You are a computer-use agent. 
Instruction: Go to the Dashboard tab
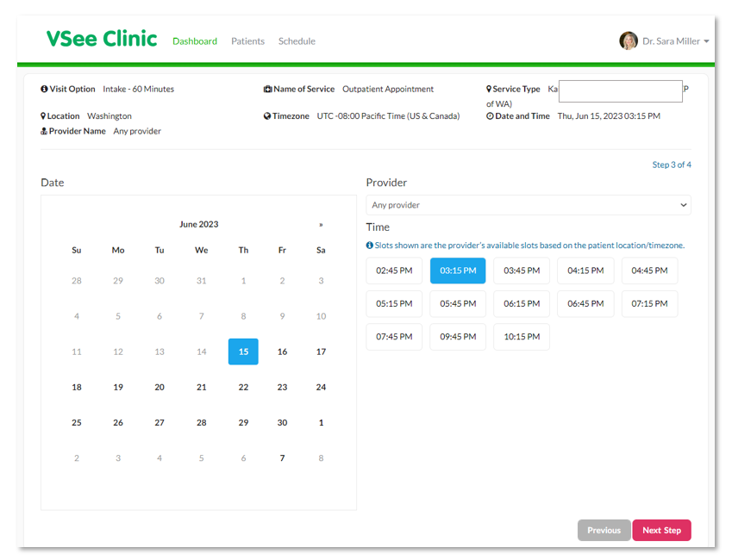[x=195, y=41]
